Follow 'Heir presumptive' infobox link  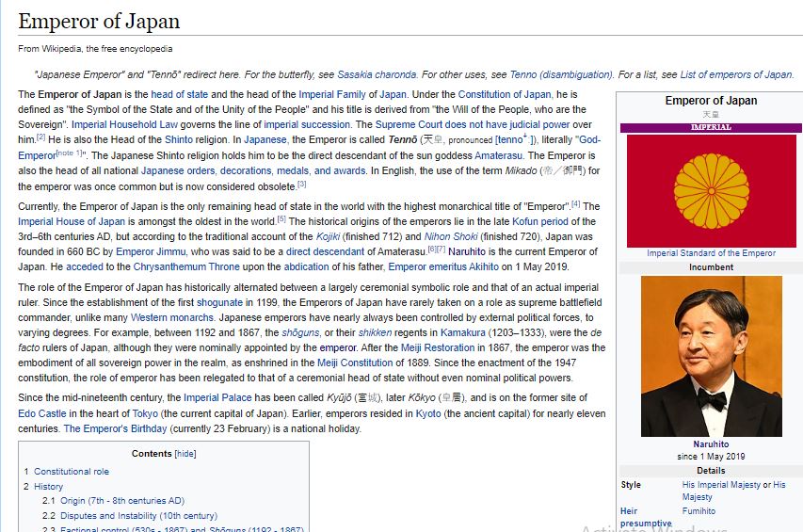point(645,517)
